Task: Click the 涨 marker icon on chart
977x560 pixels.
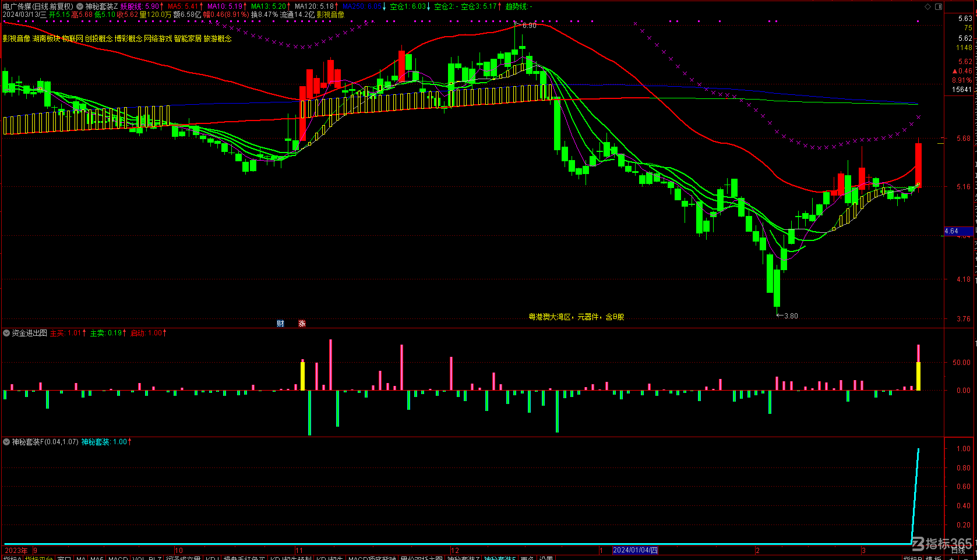Action: point(302,323)
